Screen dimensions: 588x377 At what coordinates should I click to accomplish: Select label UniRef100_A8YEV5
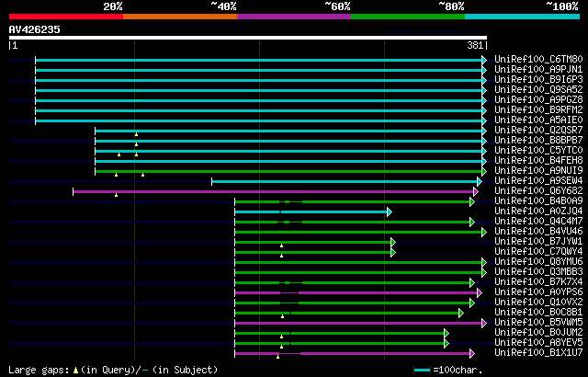538,342
